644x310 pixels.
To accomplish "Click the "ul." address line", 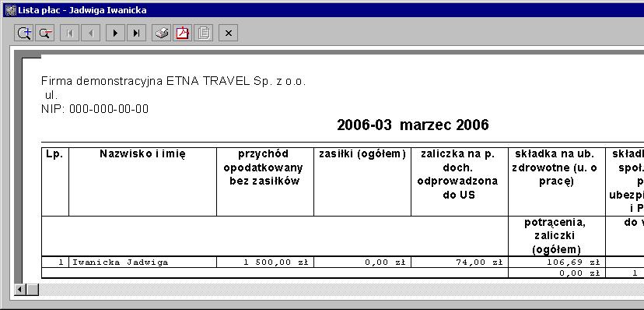I will click(51, 95).
